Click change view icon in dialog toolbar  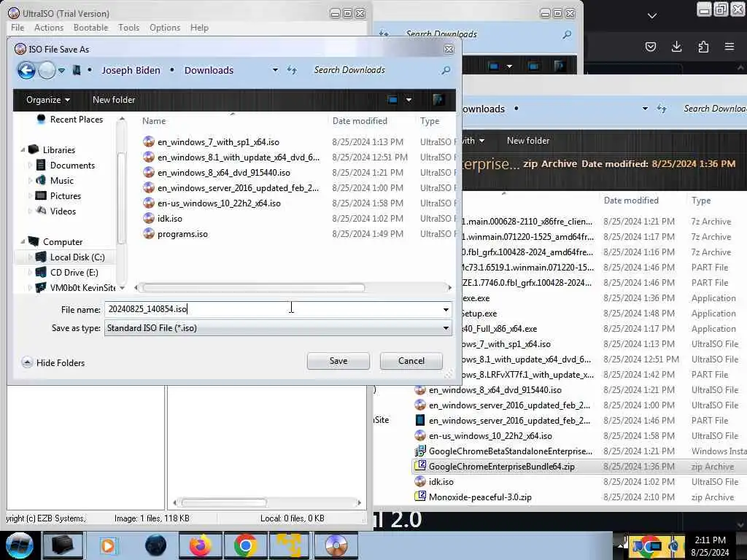pos(392,99)
